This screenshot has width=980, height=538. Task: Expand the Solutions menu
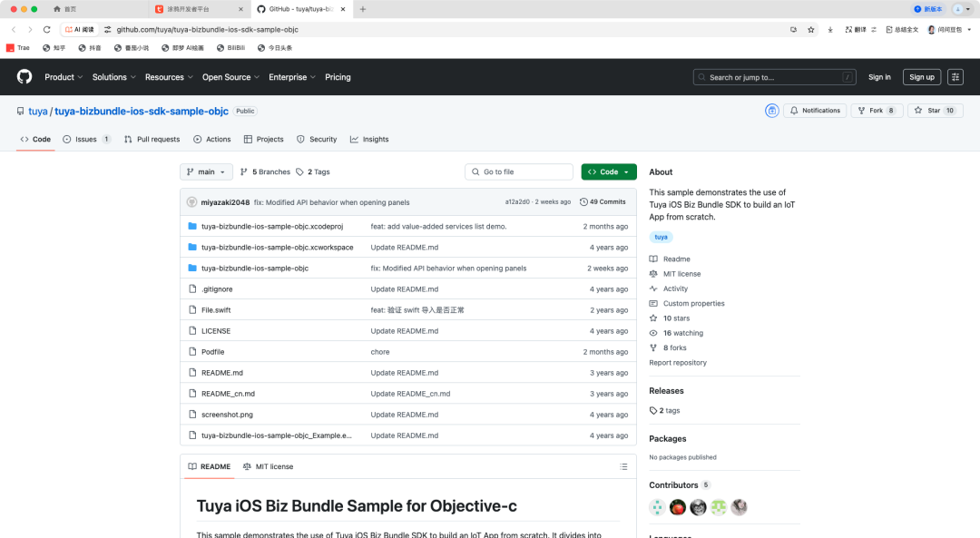tap(113, 77)
